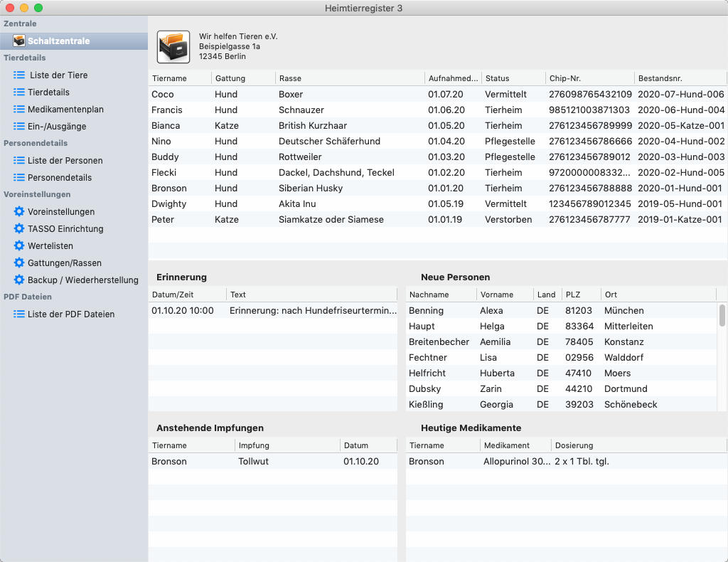This screenshot has width=728, height=562.
Task: Select Bronson Allopurinol medication row
Action: click(x=567, y=461)
